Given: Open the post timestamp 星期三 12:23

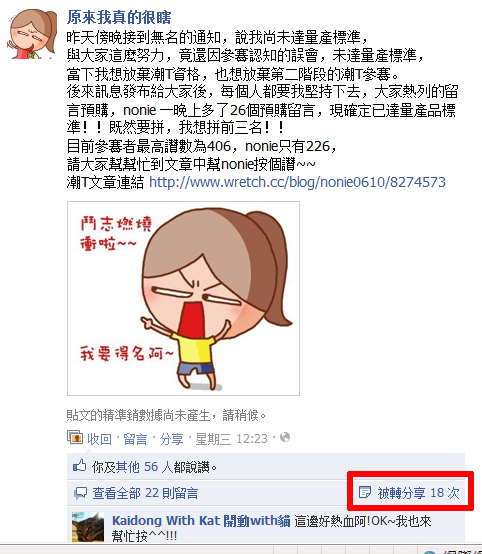Looking at the screenshot, I should pyautogui.click(x=231, y=439).
